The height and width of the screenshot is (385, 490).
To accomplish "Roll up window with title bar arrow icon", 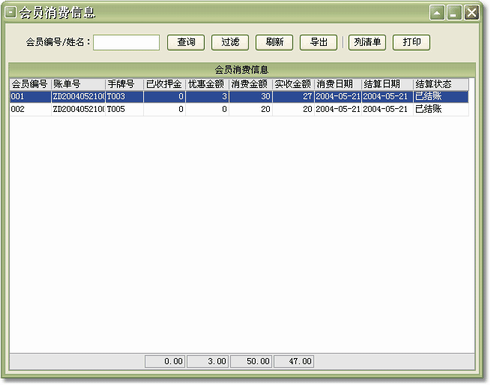I will (x=437, y=13).
